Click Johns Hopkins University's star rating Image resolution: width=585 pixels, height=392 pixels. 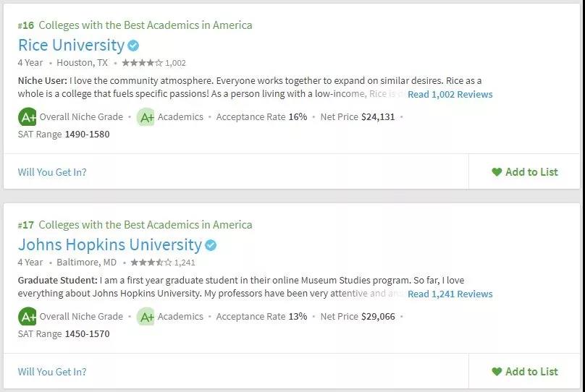click(151, 263)
